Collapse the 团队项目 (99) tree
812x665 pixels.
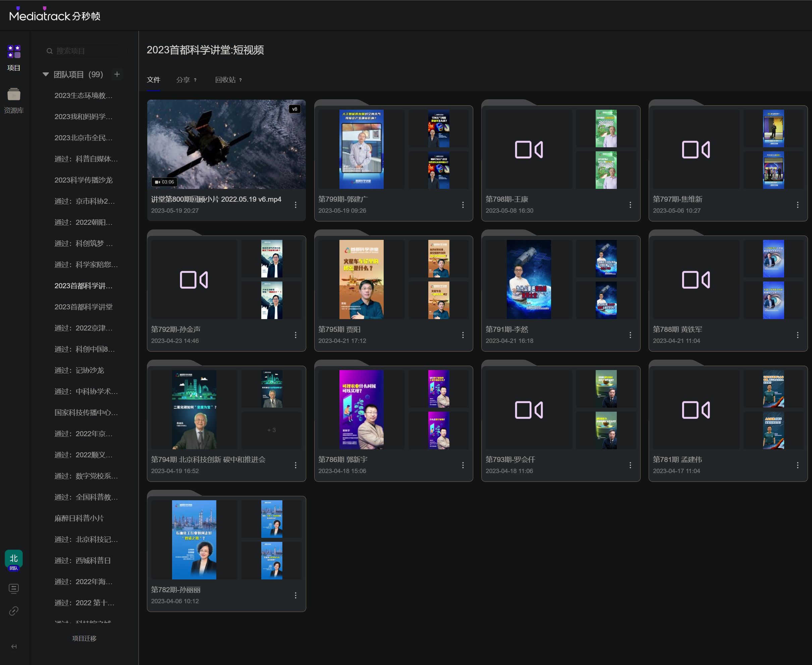46,74
